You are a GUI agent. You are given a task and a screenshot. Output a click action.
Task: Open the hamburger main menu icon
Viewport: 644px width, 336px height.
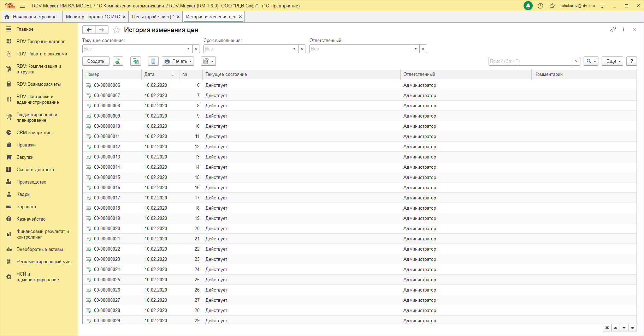(23, 6)
